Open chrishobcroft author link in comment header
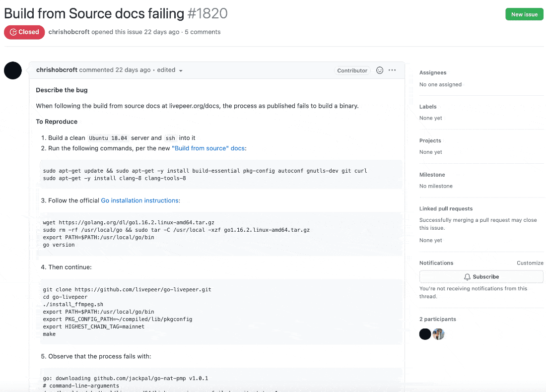 (57, 70)
